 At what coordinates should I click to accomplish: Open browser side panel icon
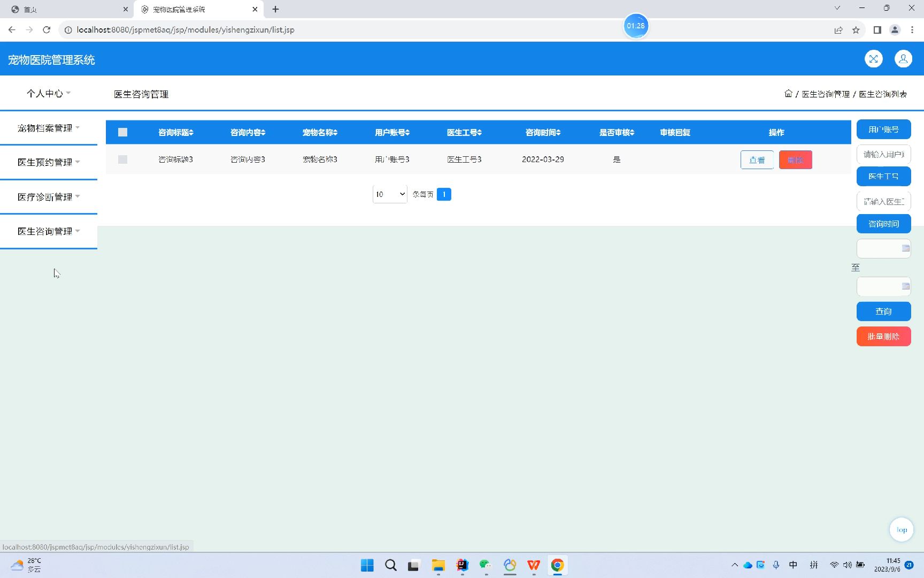click(x=877, y=30)
